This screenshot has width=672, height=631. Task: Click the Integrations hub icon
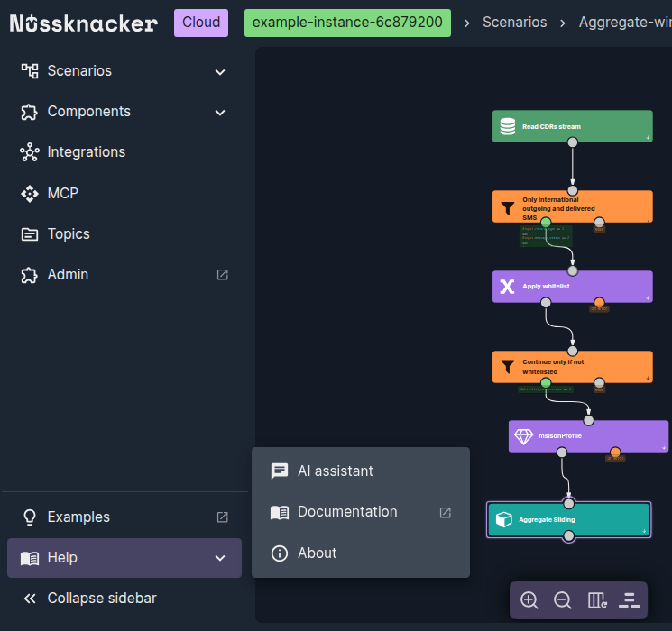[x=30, y=152]
